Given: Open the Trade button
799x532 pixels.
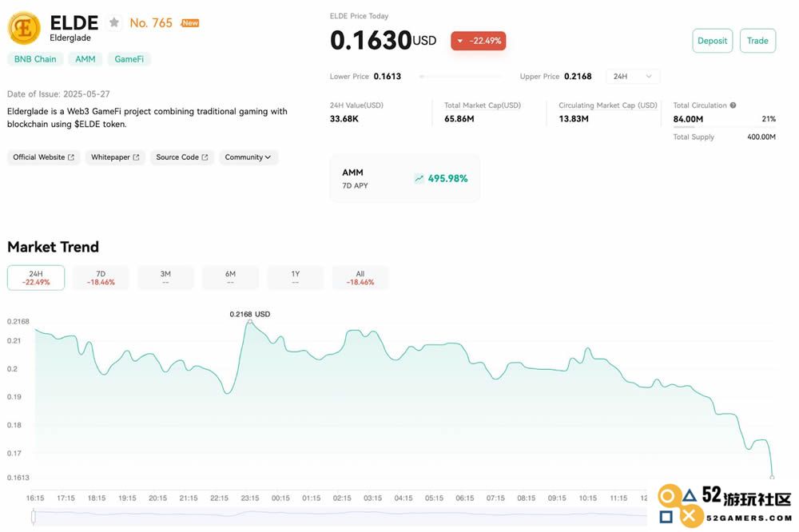Looking at the screenshot, I should coord(757,41).
